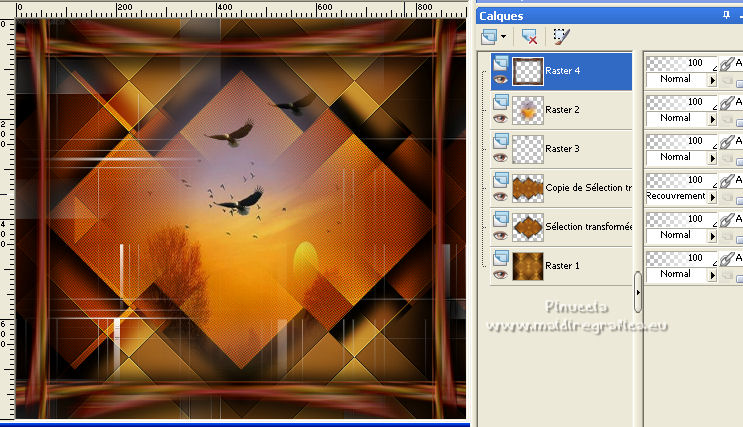The height and width of the screenshot is (427, 743).
Task: Toggle Raster 4 layer link icon
Action: 726,64
